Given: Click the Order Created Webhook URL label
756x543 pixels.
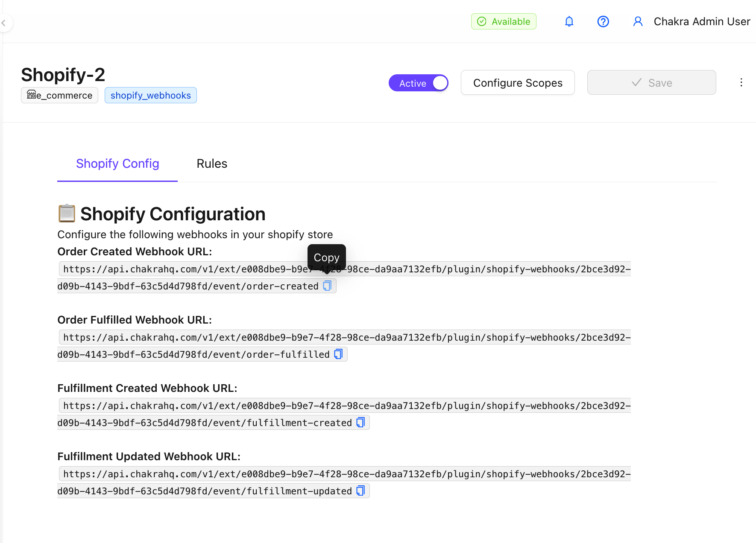Looking at the screenshot, I should coord(135,251).
